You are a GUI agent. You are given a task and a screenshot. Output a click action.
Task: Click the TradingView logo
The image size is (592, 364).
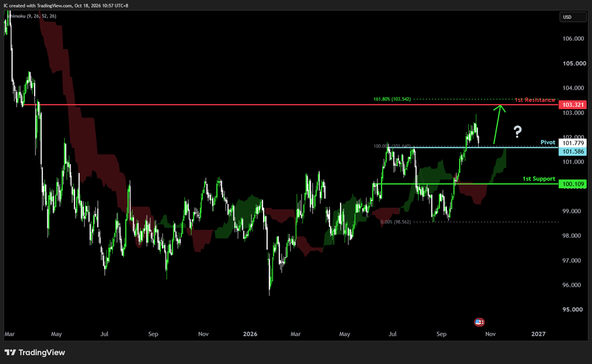35,352
